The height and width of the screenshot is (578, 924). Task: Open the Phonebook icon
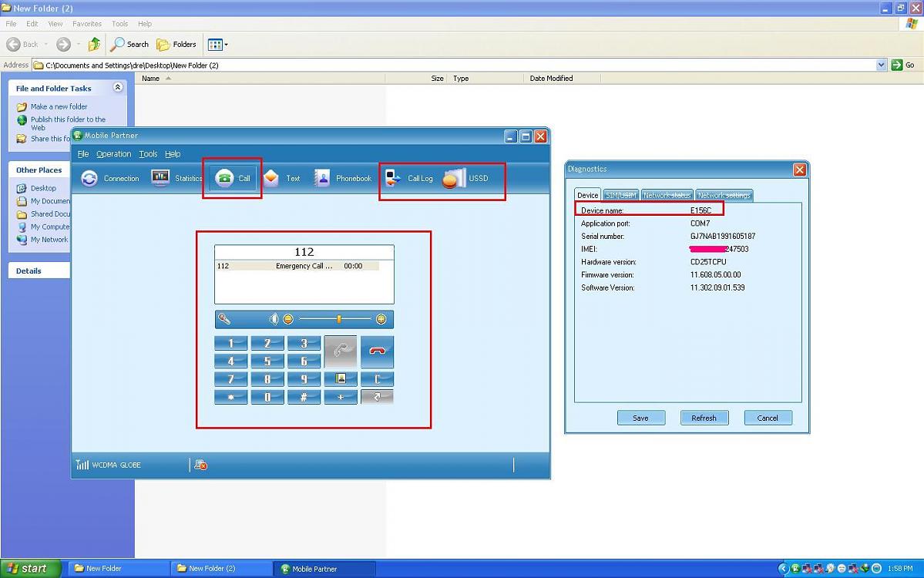click(x=322, y=178)
